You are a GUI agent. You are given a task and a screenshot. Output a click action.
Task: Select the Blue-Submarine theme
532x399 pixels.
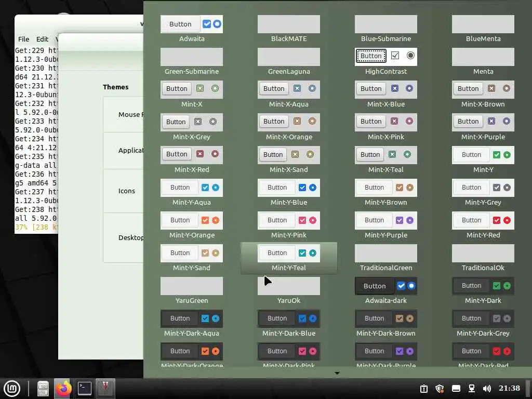click(386, 29)
